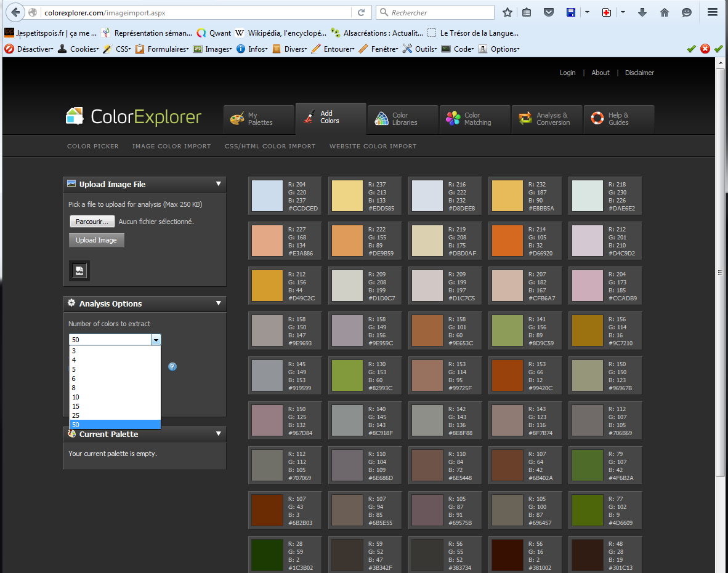Click the blue help question mark icon
Viewport: 728px width, 573px height.
coord(172,367)
